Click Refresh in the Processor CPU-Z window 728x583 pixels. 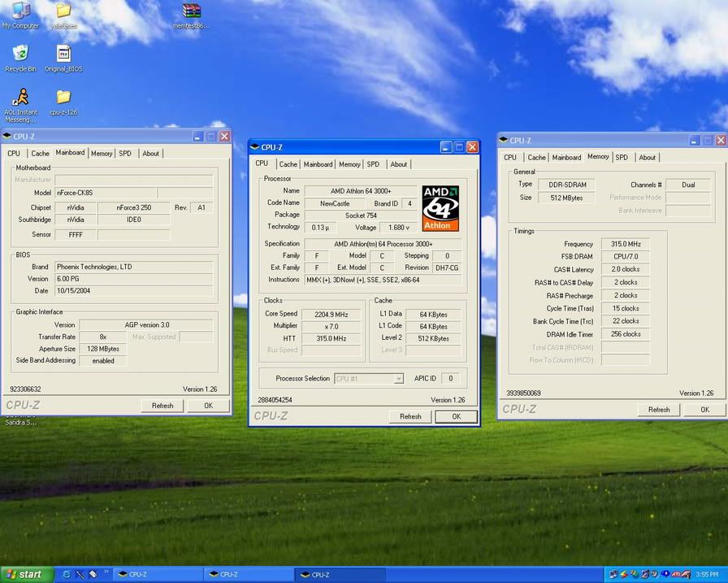pos(410,416)
